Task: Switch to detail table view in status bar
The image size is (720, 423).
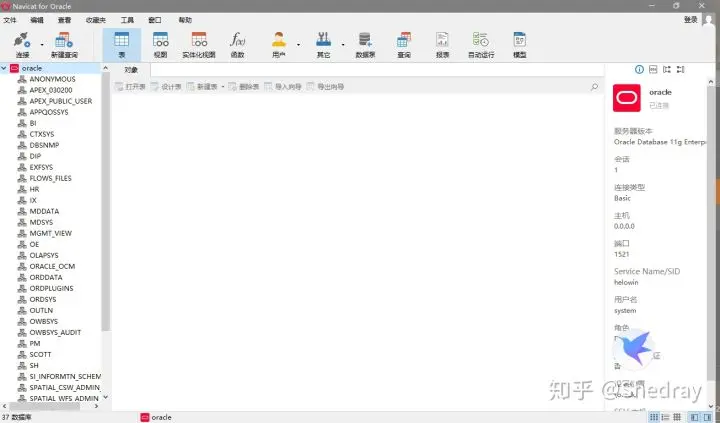Action: 677,417
